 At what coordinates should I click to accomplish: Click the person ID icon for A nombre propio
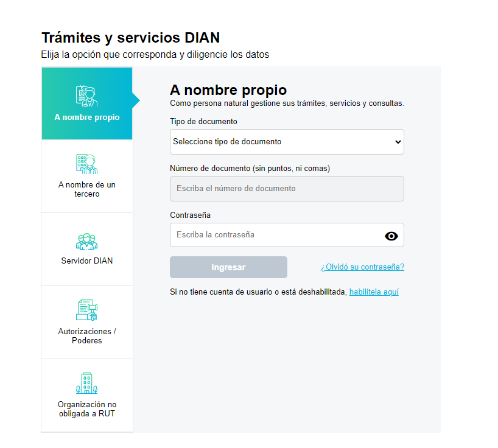[86, 96]
